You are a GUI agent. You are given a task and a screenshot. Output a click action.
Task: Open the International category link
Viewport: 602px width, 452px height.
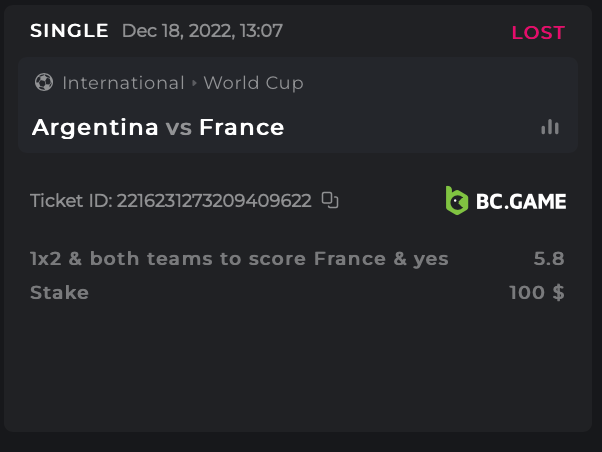(x=123, y=83)
